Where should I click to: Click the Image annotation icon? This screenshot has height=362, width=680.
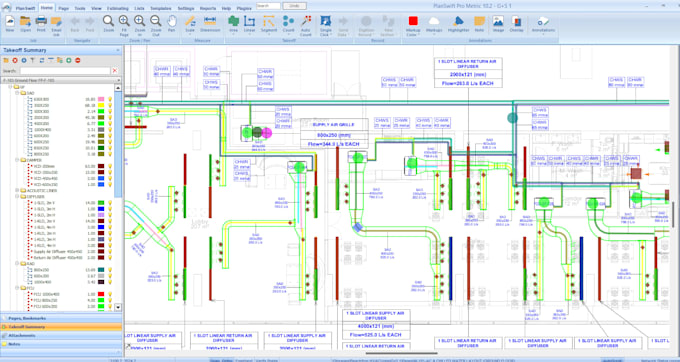pos(498,21)
